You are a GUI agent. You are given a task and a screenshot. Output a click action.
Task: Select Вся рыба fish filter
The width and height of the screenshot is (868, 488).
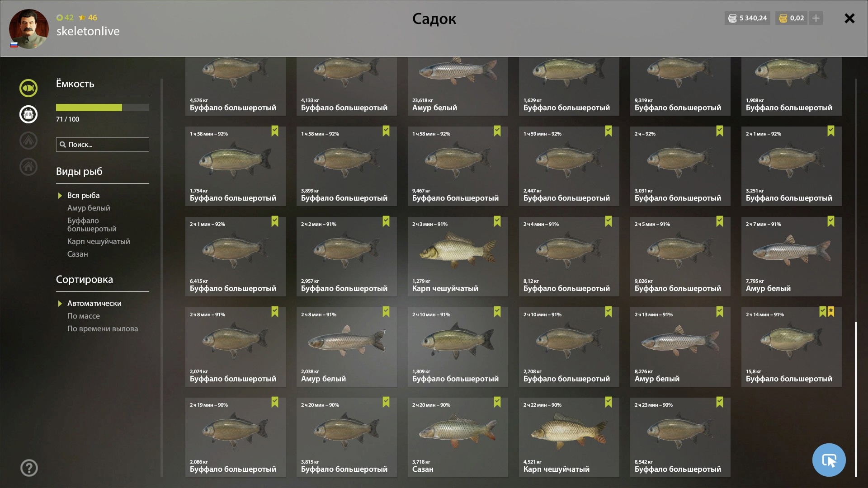[83, 195]
